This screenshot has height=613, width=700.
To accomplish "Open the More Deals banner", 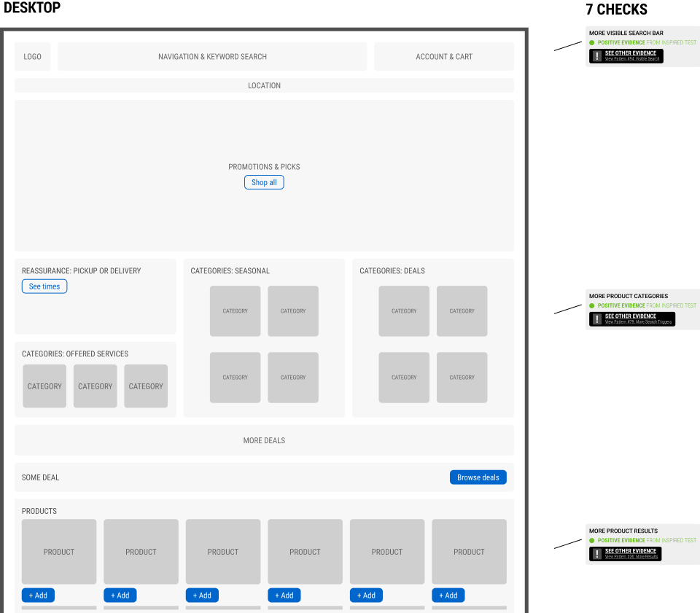I will (264, 440).
